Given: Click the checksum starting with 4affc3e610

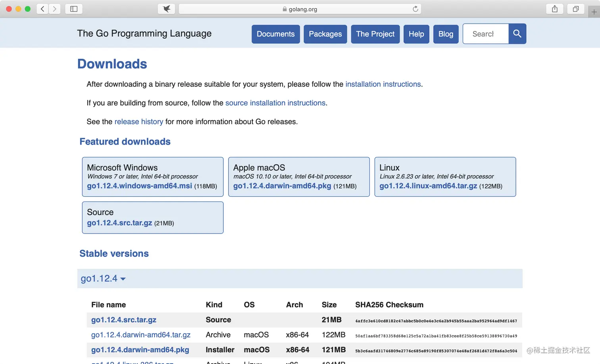Looking at the screenshot, I should point(436,321).
